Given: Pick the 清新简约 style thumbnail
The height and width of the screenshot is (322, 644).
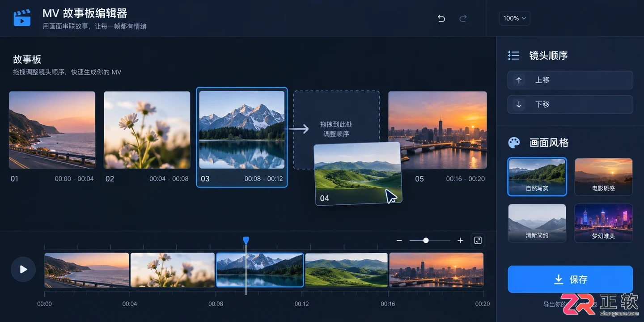Looking at the screenshot, I should 537,223.
